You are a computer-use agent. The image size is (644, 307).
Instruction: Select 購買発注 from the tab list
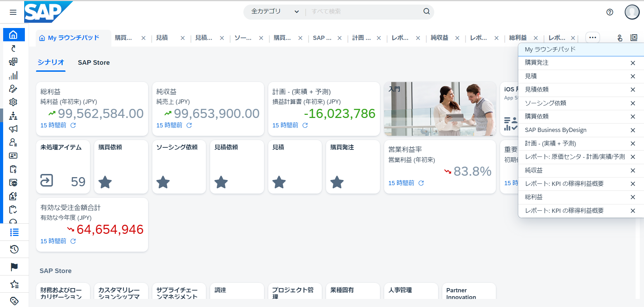[537, 63]
